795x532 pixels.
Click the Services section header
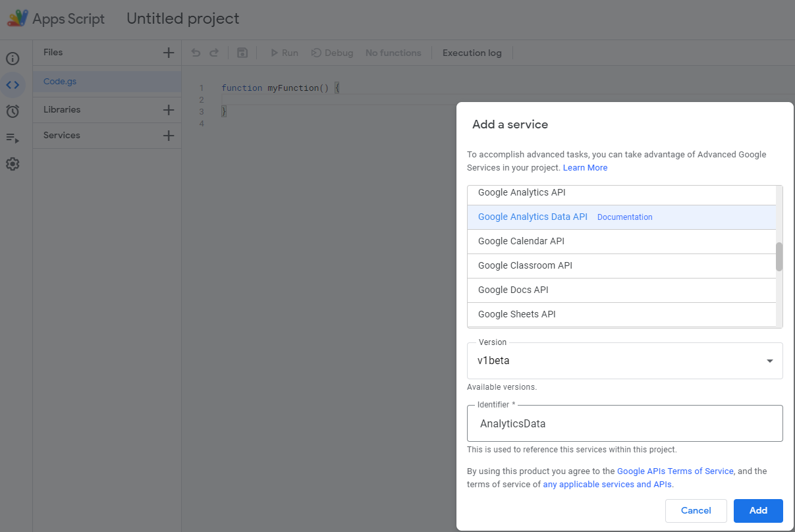coord(62,135)
